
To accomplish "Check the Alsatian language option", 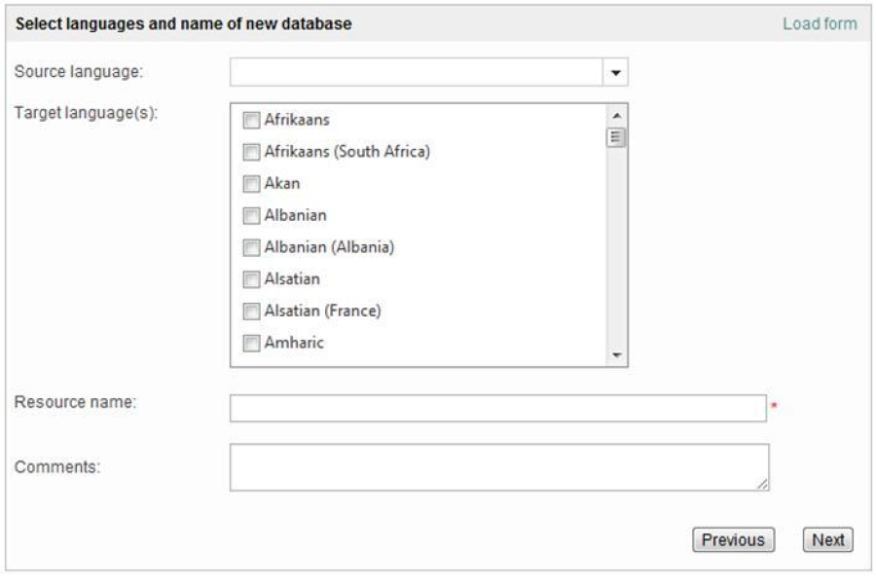I will pos(251,279).
